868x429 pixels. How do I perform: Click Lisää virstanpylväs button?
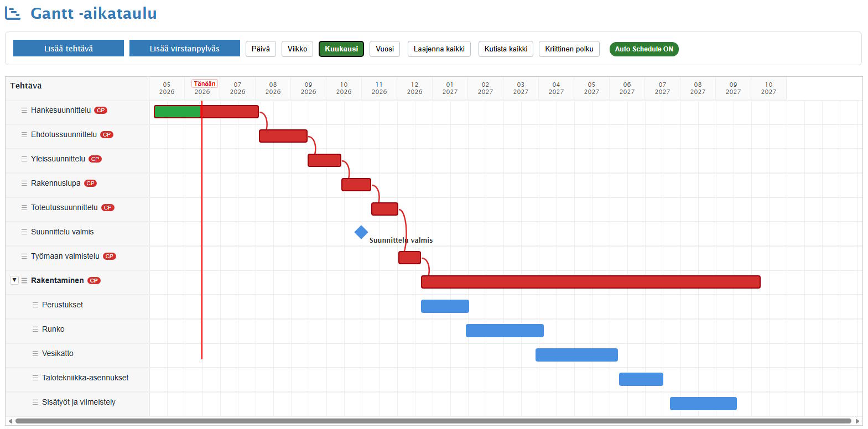185,48
